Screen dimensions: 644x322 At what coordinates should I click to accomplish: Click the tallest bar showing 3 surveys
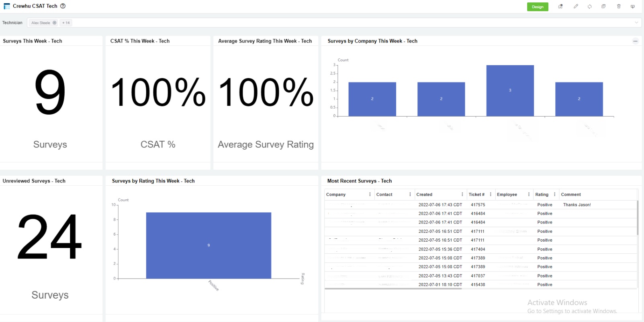coord(510,90)
